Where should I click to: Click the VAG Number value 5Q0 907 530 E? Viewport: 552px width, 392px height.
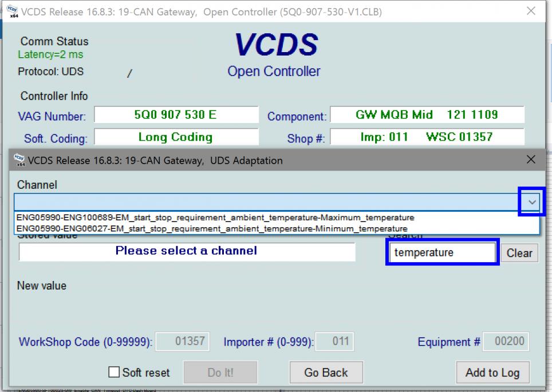176,114
